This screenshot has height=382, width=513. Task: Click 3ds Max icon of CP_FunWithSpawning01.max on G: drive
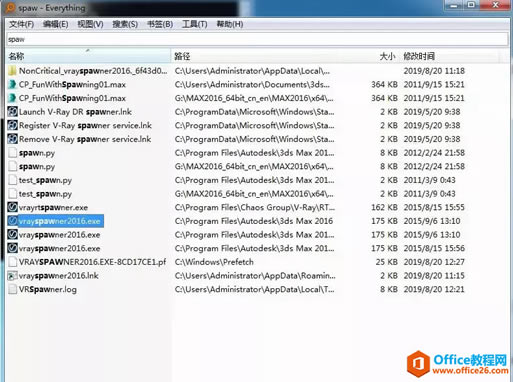coord(12,98)
